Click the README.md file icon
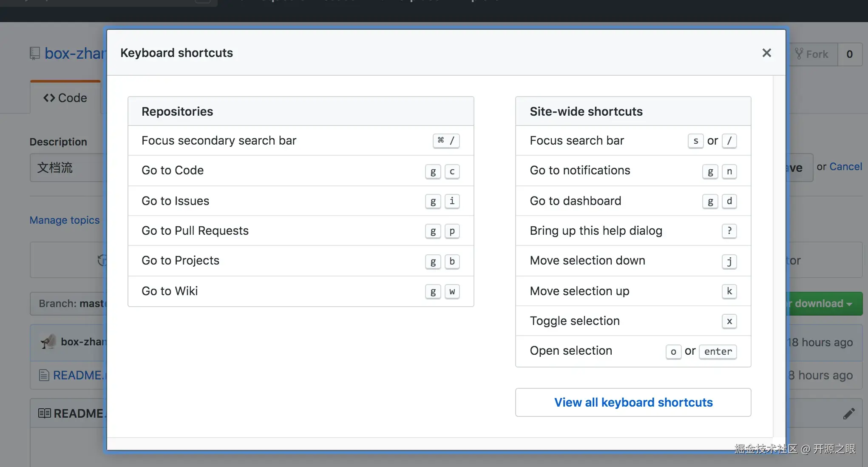The height and width of the screenshot is (467, 868). tap(44, 375)
